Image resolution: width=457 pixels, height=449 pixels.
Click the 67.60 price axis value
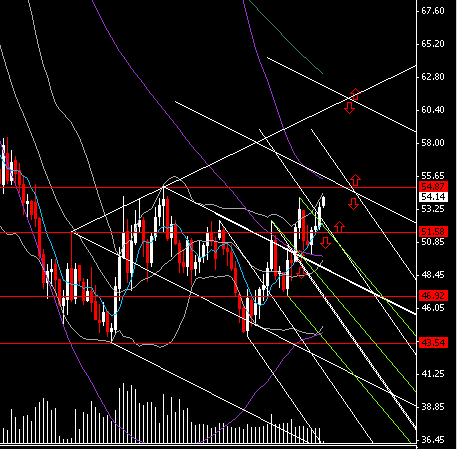coord(433,11)
